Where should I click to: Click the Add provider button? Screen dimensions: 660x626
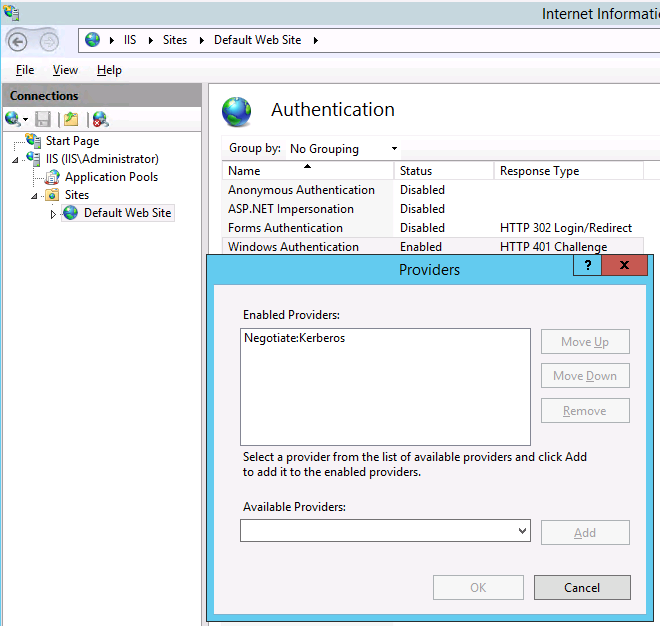(x=585, y=533)
